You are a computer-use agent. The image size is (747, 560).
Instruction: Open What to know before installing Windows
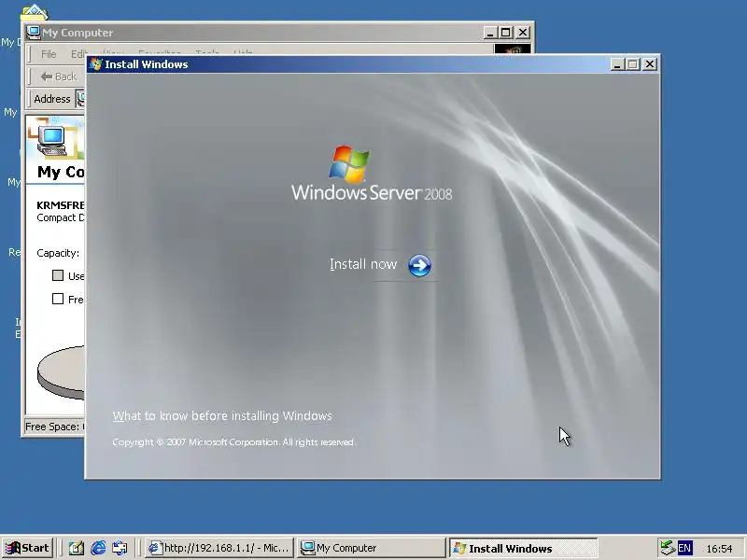click(x=222, y=415)
